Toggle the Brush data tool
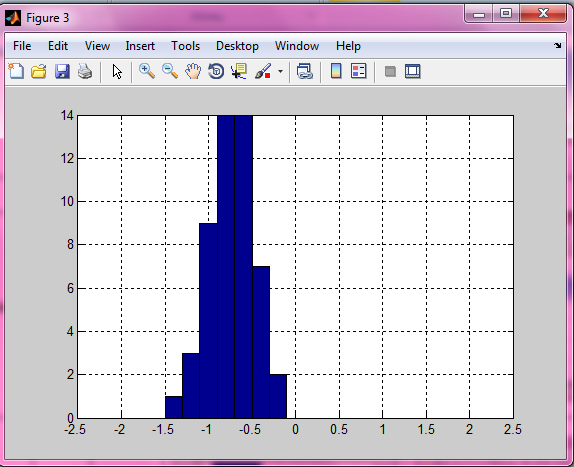Viewport: 574px width, 467px height. tap(263, 71)
